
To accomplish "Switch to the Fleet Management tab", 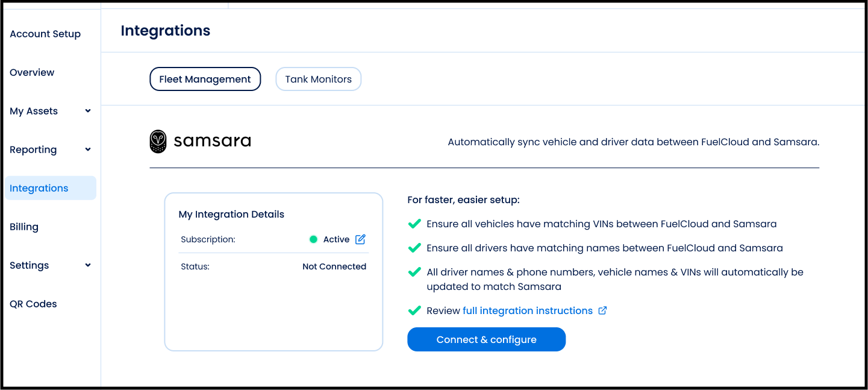I will 205,79.
